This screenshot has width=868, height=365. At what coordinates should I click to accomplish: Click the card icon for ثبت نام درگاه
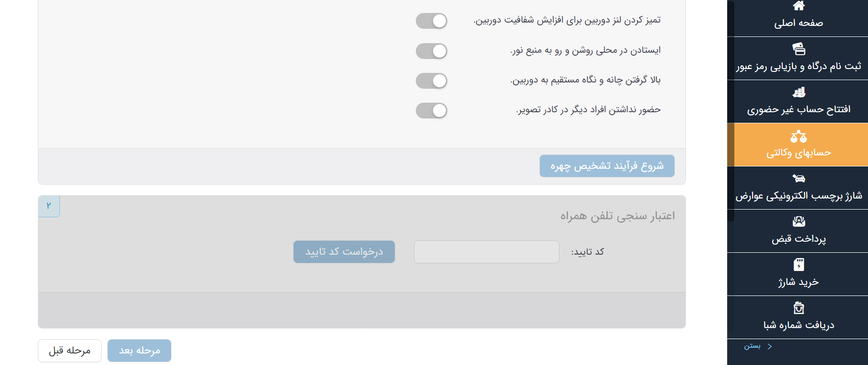798,48
